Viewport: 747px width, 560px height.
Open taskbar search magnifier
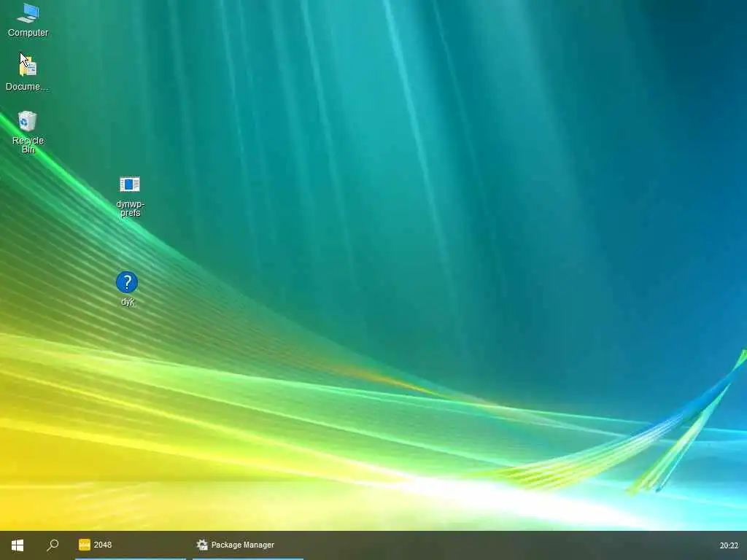pos(53,545)
